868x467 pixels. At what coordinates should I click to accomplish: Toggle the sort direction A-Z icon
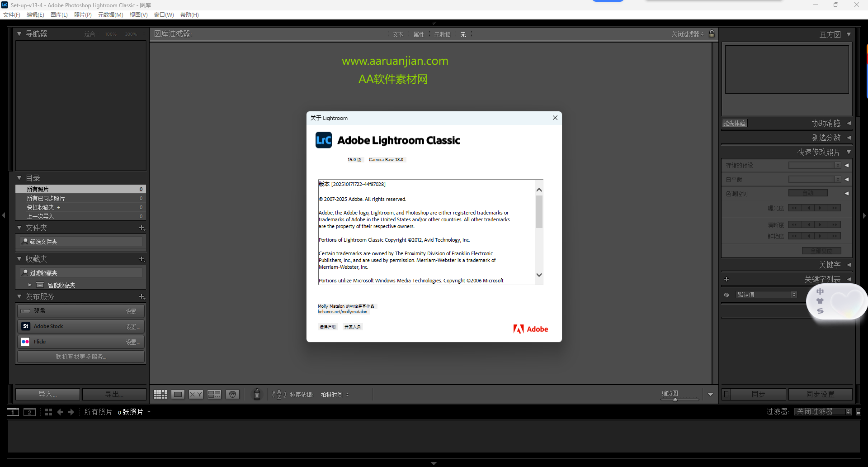278,394
